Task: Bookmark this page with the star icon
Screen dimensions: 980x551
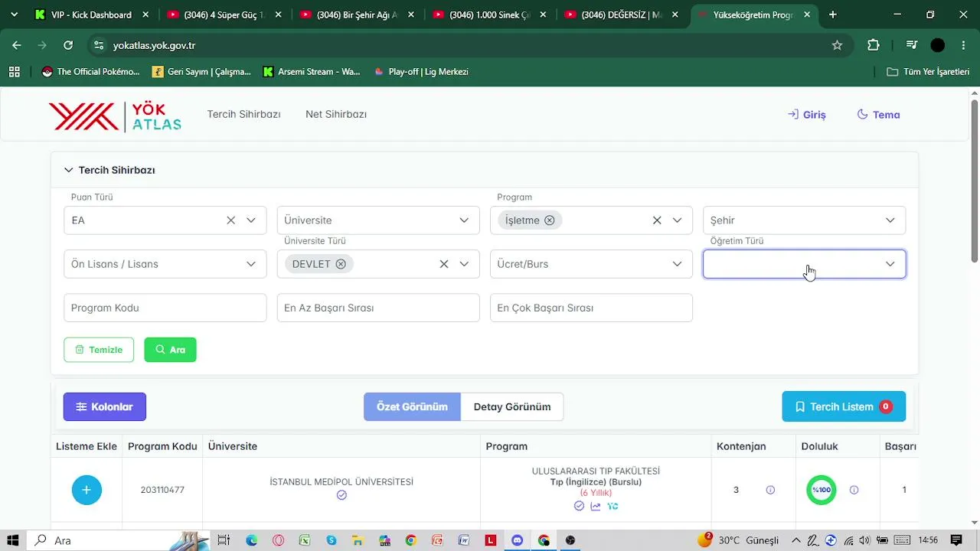Action: (x=837, y=45)
